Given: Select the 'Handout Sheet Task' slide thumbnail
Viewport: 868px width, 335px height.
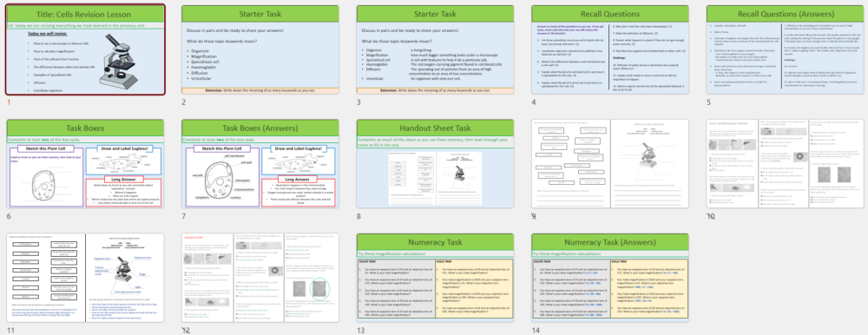Looking at the screenshot, I should [x=435, y=163].
